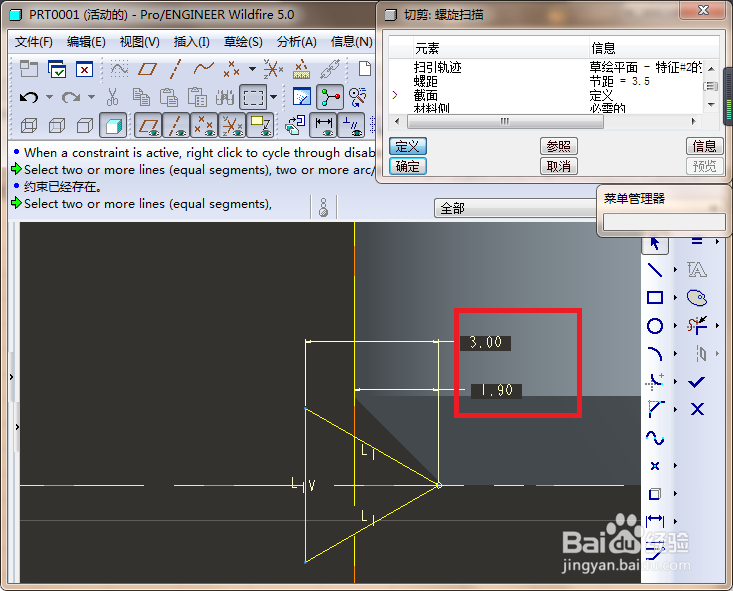Activate the Select arrow pointer tool
Screen dimensions: 733x591
[x=654, y=244]
